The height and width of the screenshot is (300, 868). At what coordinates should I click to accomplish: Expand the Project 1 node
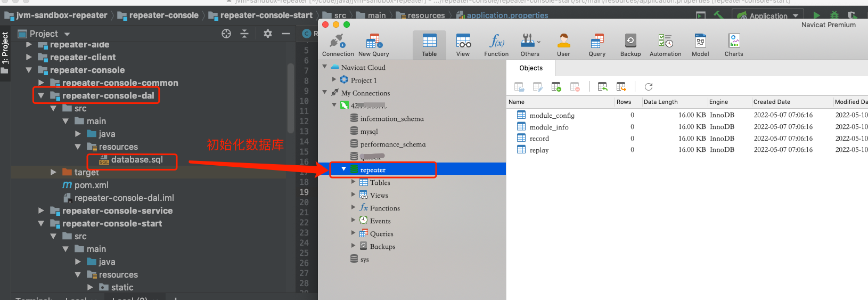point(334,80)
